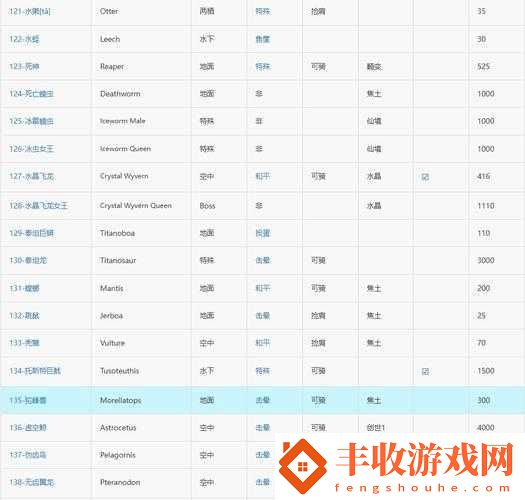
Task: Open the entry 125 link for Iceworm Male
Action: [31, 121]
